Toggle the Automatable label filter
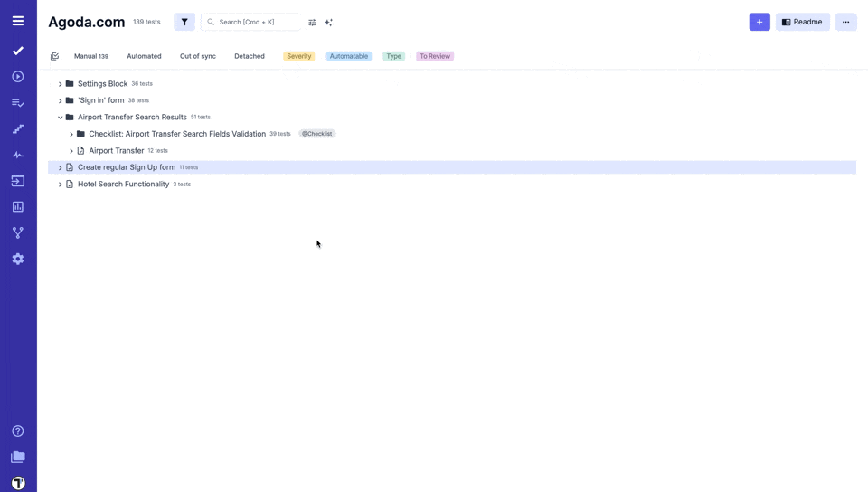Viewport: 868px width, 492px height. click(348, 56)
